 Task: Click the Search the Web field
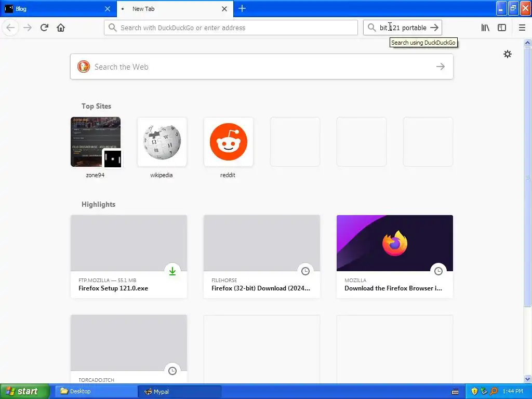tap(262, 66)
